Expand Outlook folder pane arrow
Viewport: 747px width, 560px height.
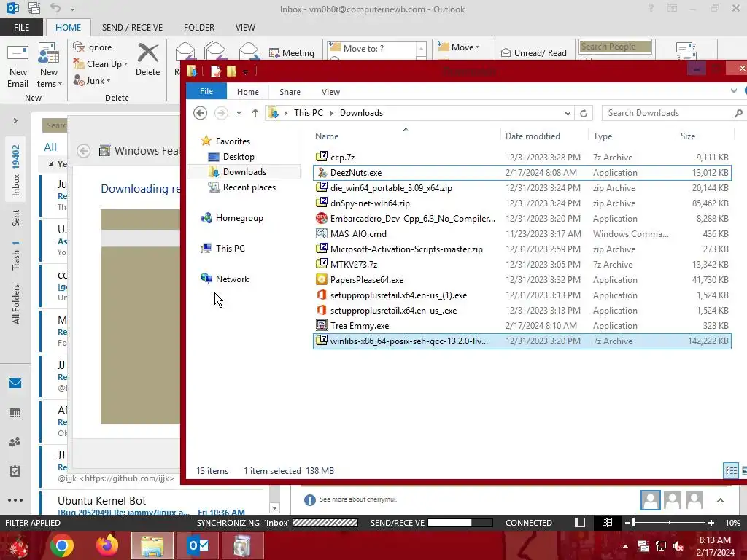(15, 120)
